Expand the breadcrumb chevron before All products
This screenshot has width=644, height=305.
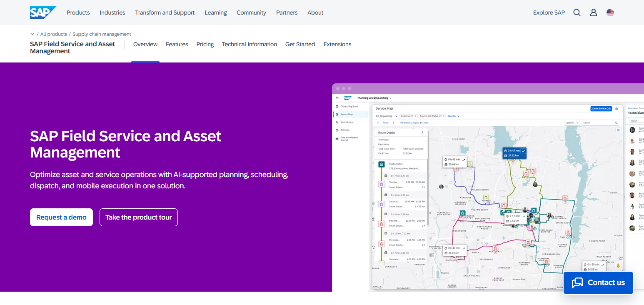(x=32, y=34)
